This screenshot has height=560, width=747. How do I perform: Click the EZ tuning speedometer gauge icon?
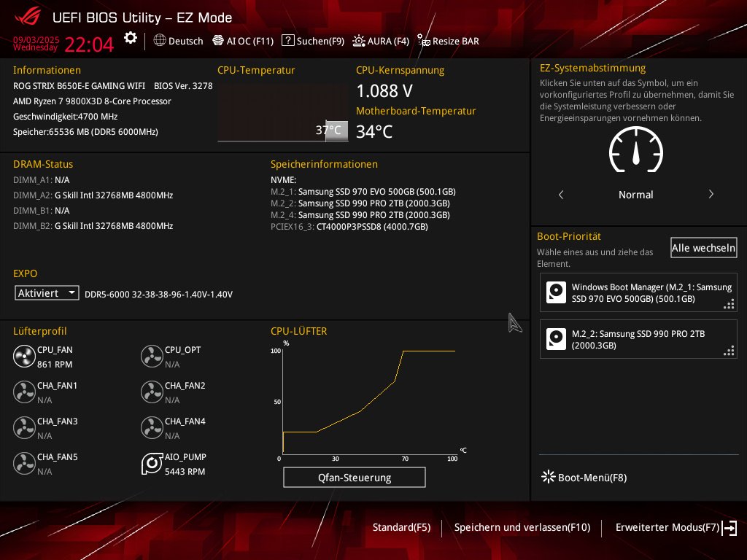[636, 149]
